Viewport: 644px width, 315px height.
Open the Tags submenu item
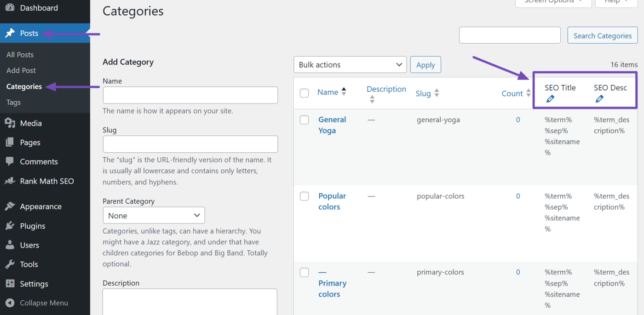[x=13, y=102]
